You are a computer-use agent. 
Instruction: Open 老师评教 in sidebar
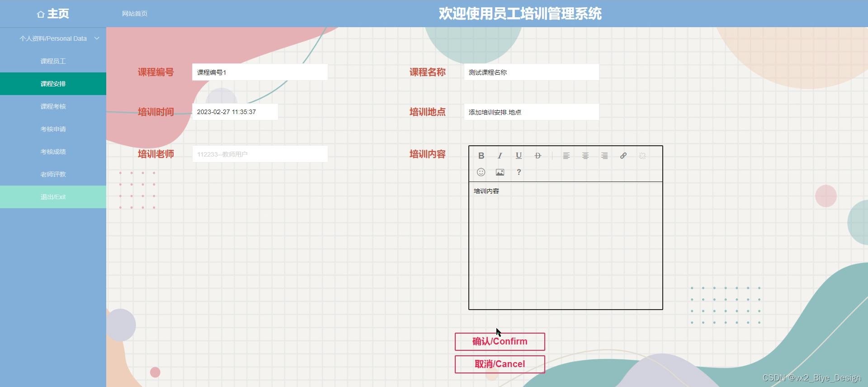click(x=53, y=174)
